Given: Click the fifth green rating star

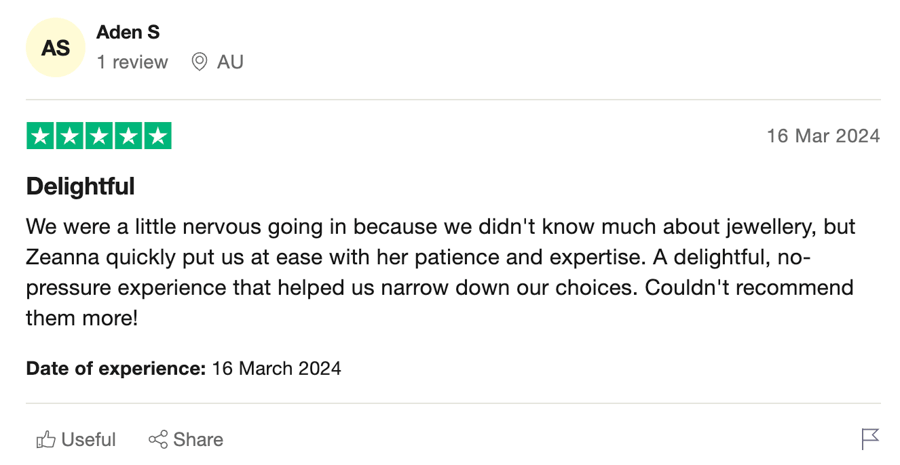Looking at the screenshot, I should (x=157, y=136).
